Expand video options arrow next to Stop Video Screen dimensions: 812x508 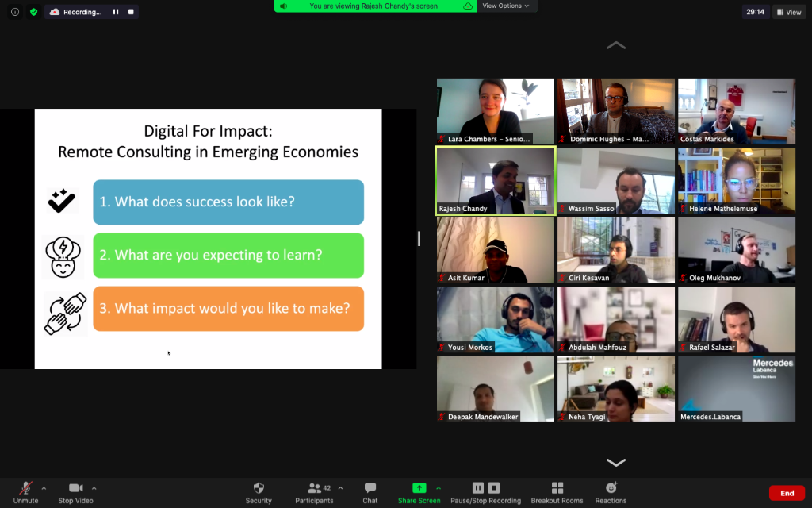click(x=94, y=488)
